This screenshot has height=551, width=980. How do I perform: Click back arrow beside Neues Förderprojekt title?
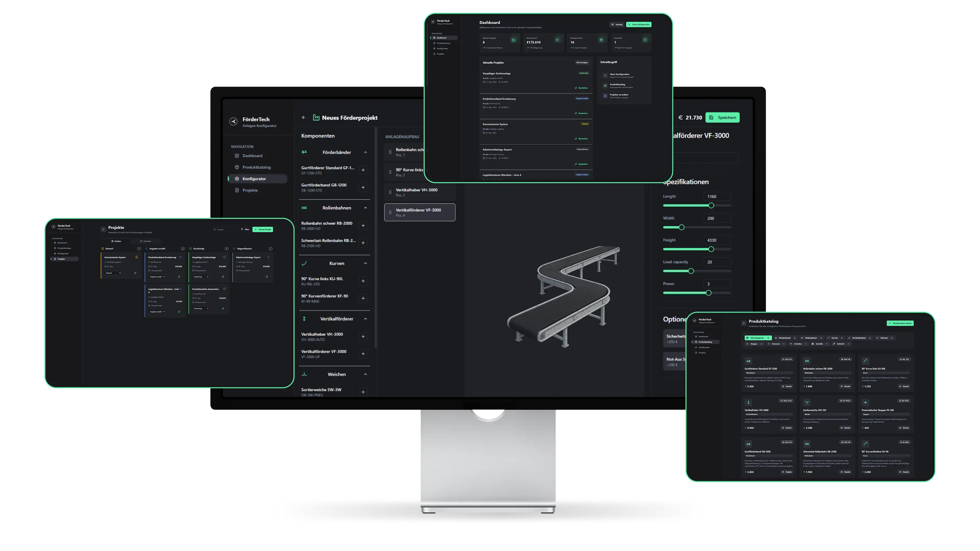pyautogui.click(x=304, y=117)
